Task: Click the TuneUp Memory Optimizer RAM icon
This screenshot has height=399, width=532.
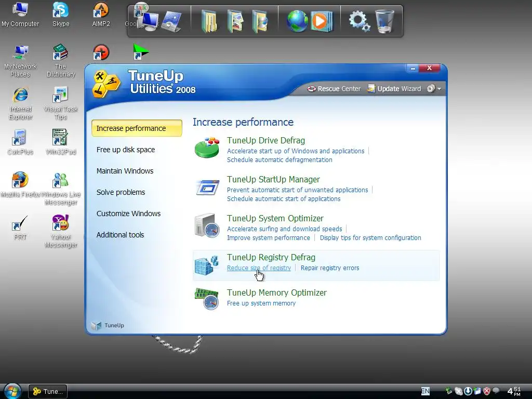Action: click(x=207, y=299)
